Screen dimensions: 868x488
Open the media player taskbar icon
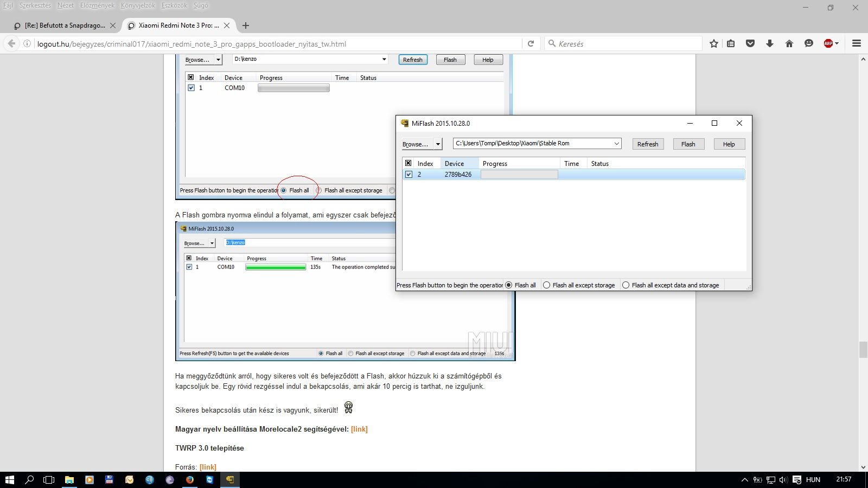point(90,480)
